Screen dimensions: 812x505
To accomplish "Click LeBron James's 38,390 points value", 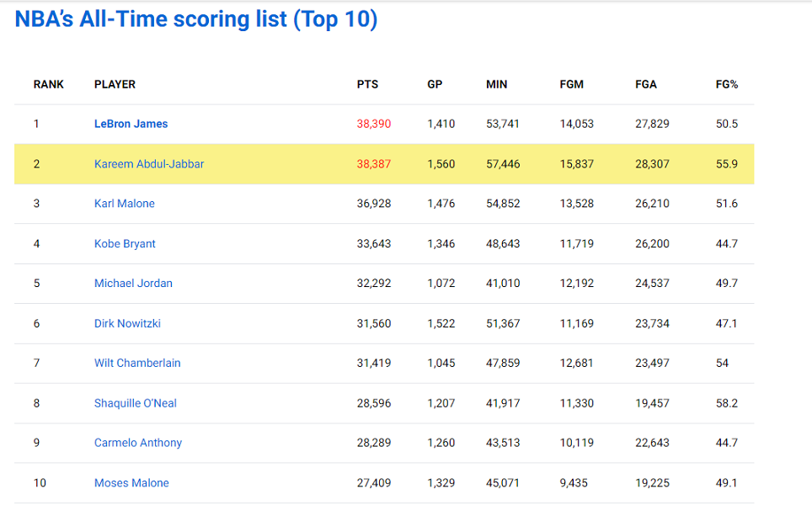I will click(374, 124).
